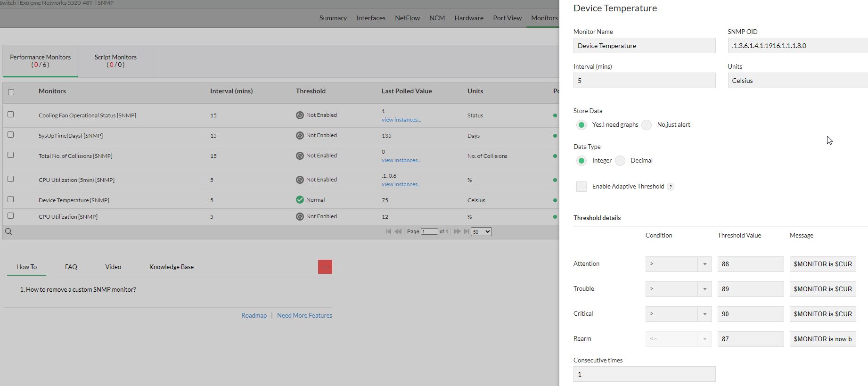The image size is (868, 386).
Task: Go to the next page in table pagination
Action: tap(457, 231)
